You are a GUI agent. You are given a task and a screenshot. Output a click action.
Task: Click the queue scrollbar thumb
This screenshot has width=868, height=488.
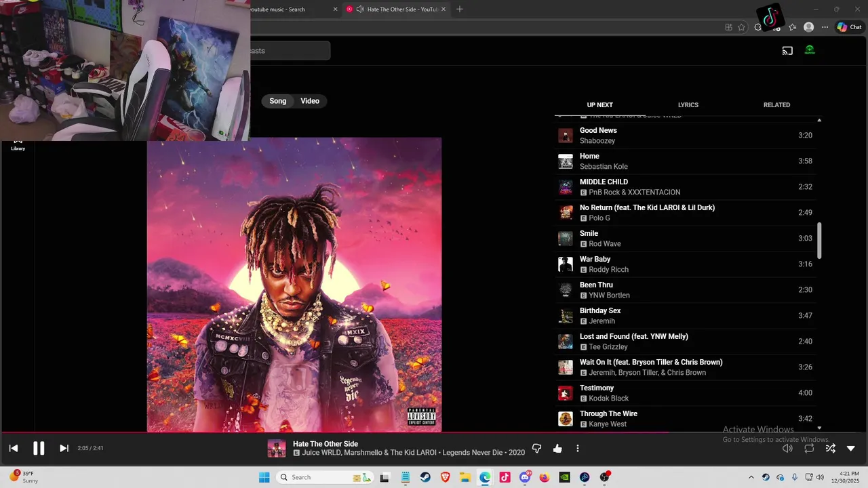(819, 241)
